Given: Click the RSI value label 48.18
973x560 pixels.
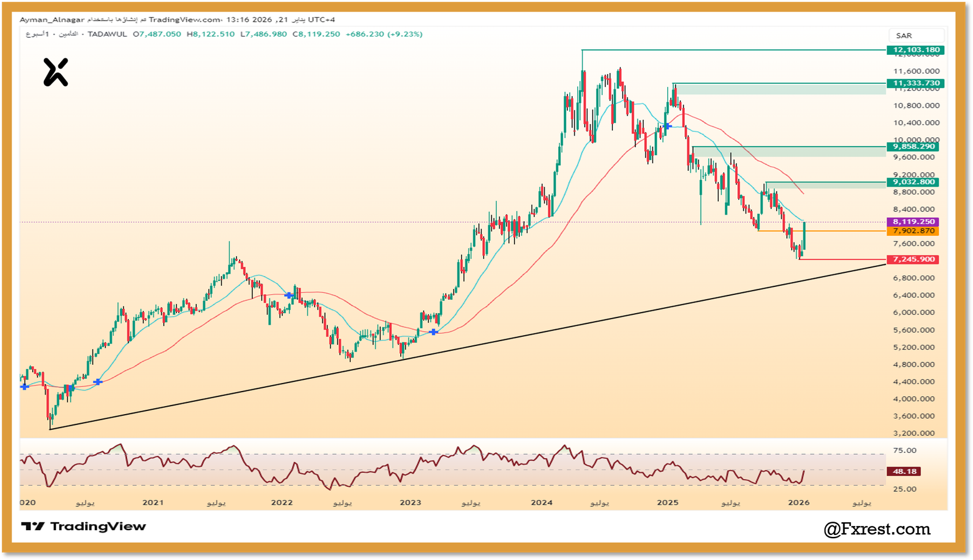Looking at the screenshot, I should pyautogui.click(x=904, y=471).
